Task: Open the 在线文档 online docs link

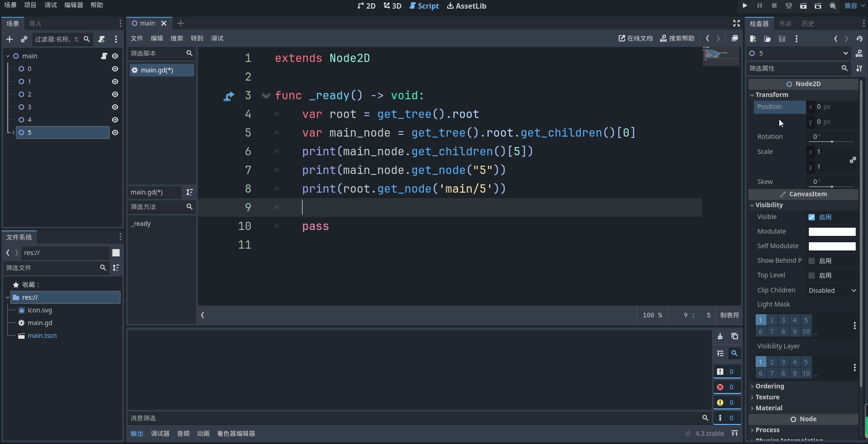Action: pyautogui.click(x=636, y=38)
